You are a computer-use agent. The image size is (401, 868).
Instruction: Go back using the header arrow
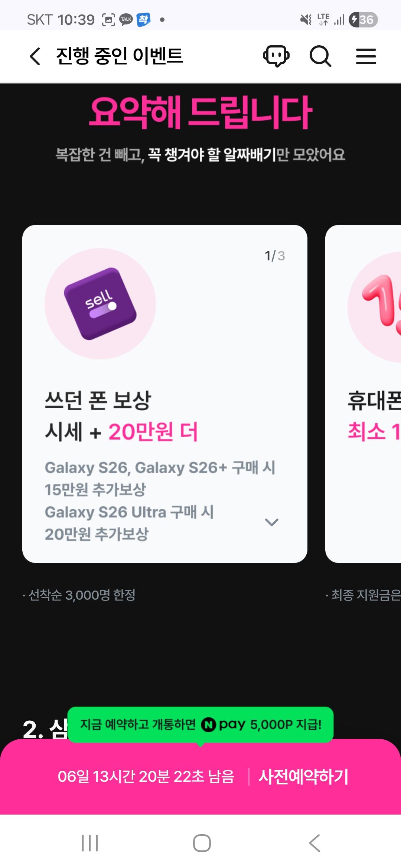tap(35, 56)
